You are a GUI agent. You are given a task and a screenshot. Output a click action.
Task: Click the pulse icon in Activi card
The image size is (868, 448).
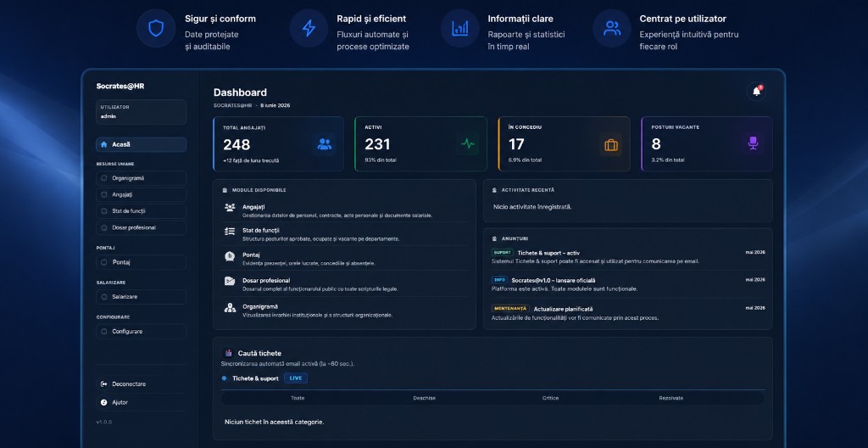468,144
